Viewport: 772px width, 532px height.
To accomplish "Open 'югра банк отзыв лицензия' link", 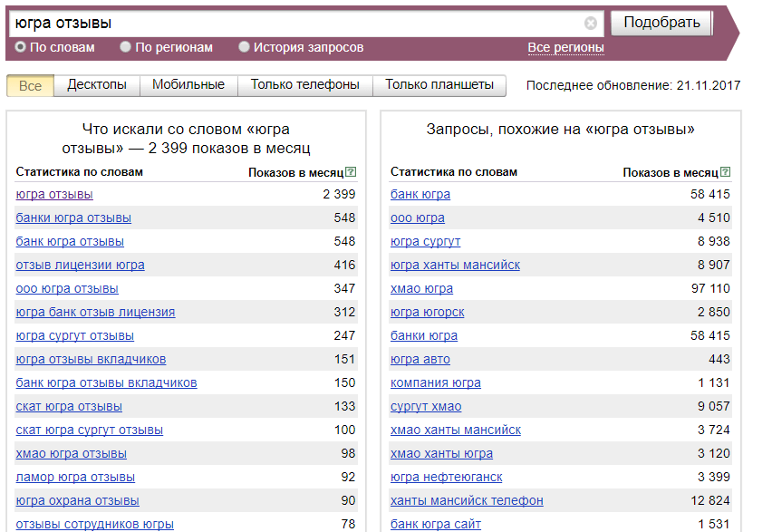I will coord(95,313).
